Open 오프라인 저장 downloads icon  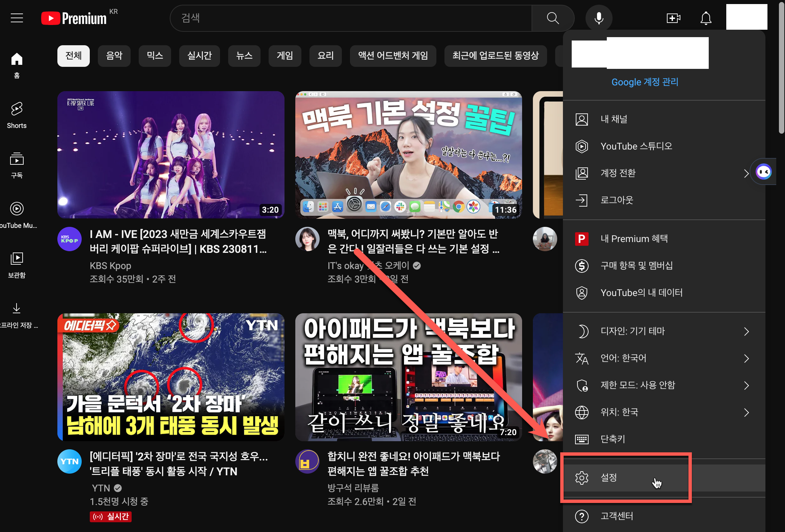[16, 309]
